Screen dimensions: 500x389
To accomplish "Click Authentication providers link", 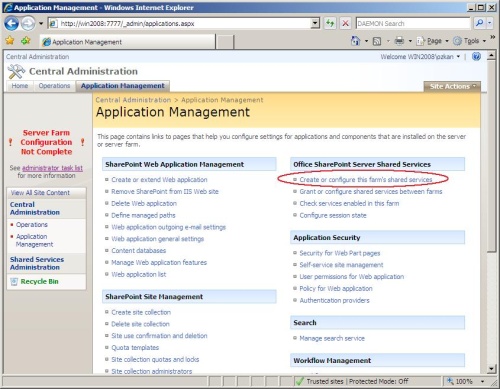I will (x=334, y=301).
